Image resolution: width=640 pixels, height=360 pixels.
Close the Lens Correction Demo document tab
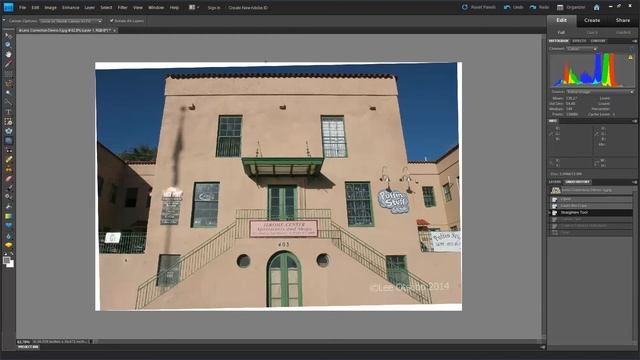(x=114, y=31)
